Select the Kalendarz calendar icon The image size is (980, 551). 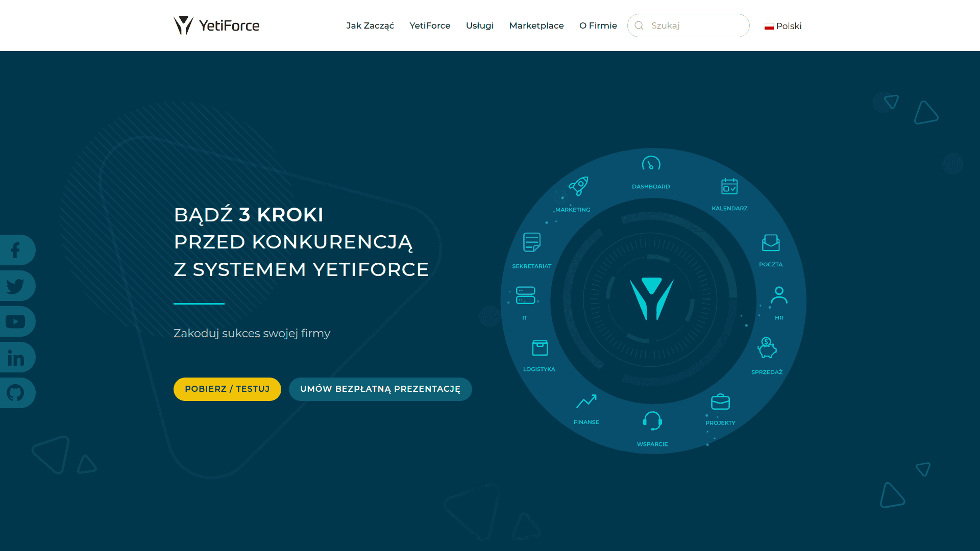pos(729,186)
